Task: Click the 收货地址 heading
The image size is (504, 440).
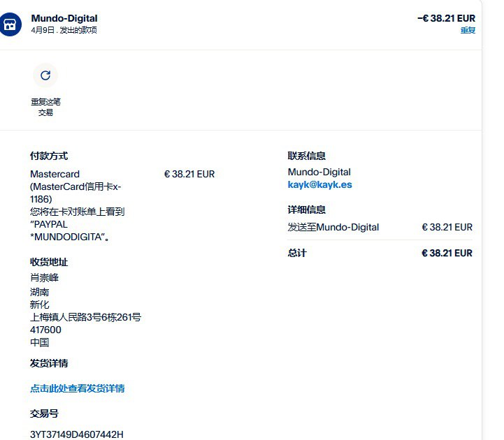Action: point(49,262)
